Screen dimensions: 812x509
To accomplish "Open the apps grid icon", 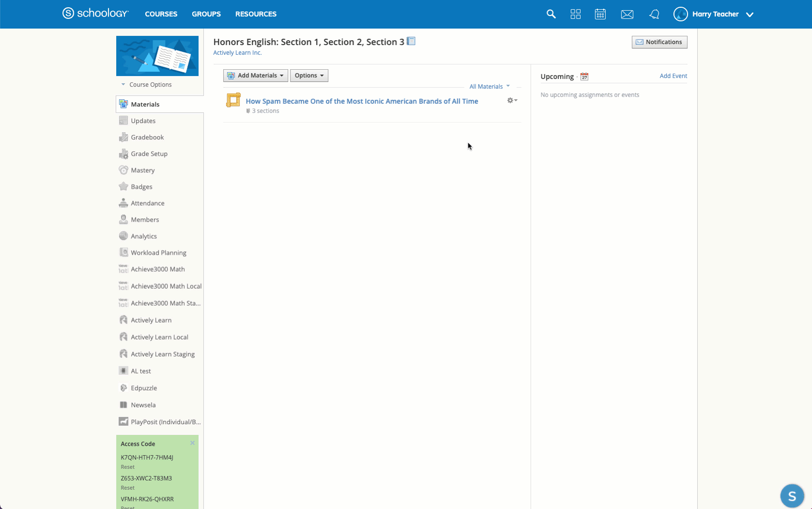I will point(575,14).
